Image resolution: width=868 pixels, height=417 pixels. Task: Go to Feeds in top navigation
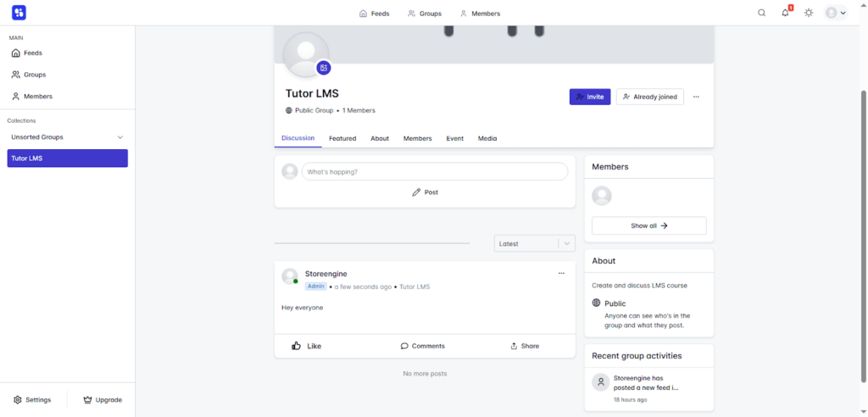pos(374,14)
